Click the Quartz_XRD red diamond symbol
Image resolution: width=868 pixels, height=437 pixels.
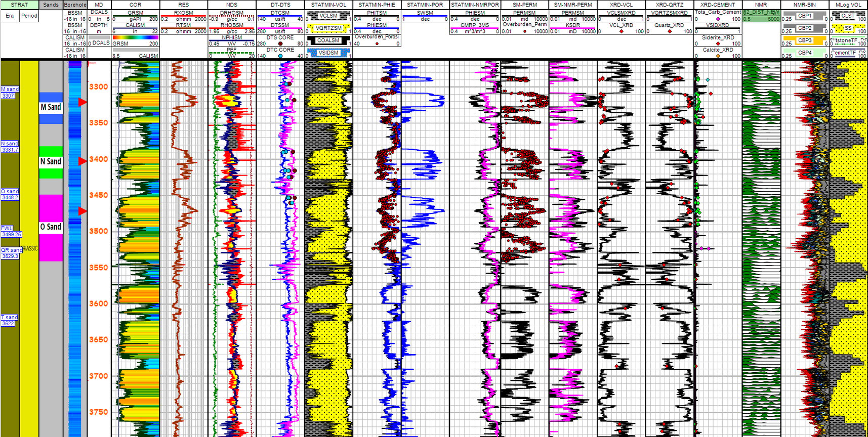[670, 31]
